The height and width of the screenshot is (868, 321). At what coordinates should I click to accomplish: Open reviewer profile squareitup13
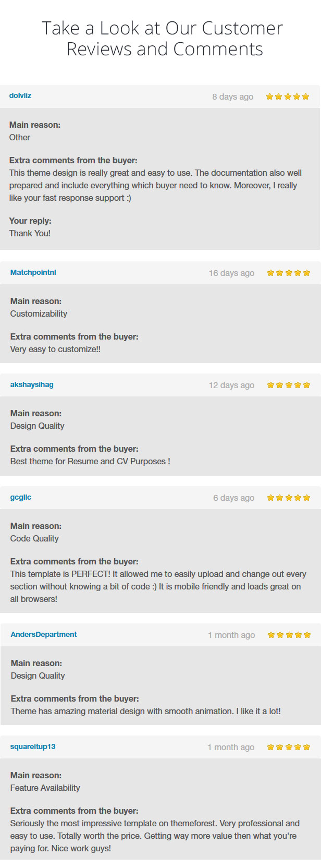tap(33, 746)
